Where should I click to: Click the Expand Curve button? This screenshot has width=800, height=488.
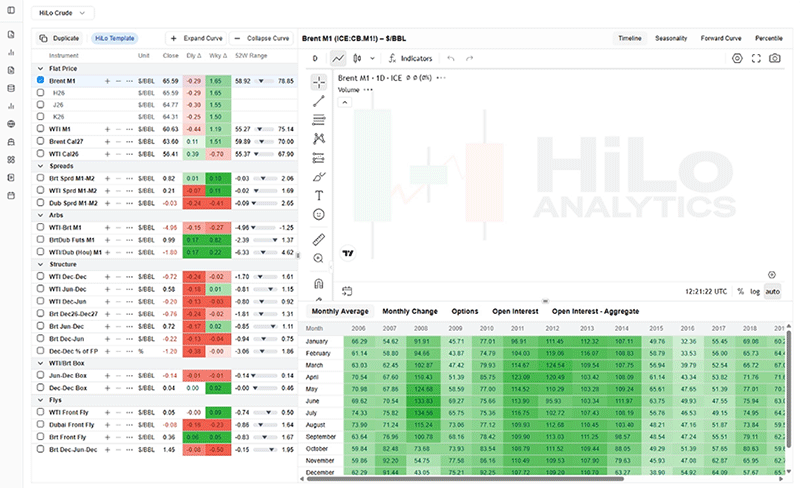click(196, 38)
